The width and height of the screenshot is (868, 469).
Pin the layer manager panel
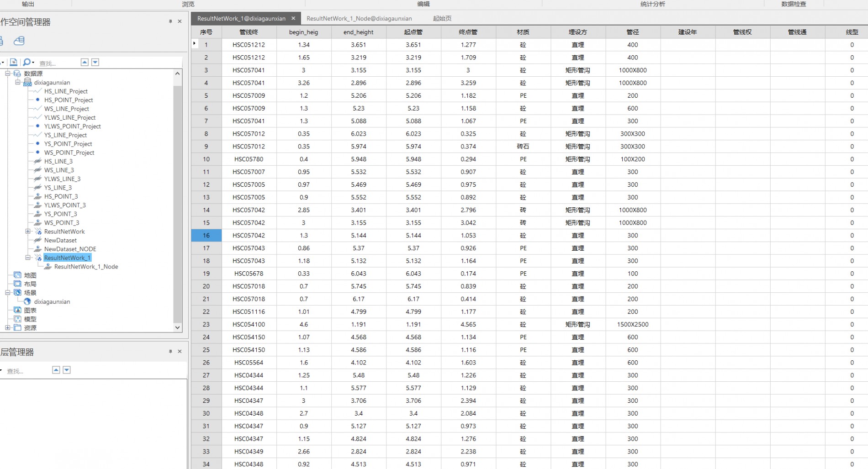click(x=170, y=351)
